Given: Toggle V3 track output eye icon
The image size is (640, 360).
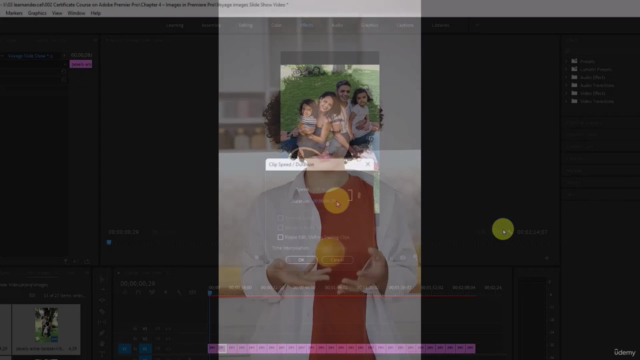Looking at the screenshot, I should point(168,329).
